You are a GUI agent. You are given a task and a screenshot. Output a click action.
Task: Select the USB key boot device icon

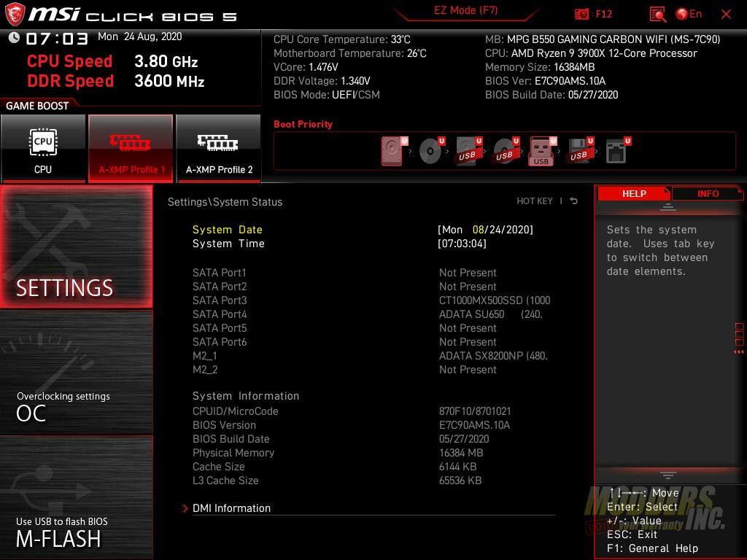tap(542, 152)
